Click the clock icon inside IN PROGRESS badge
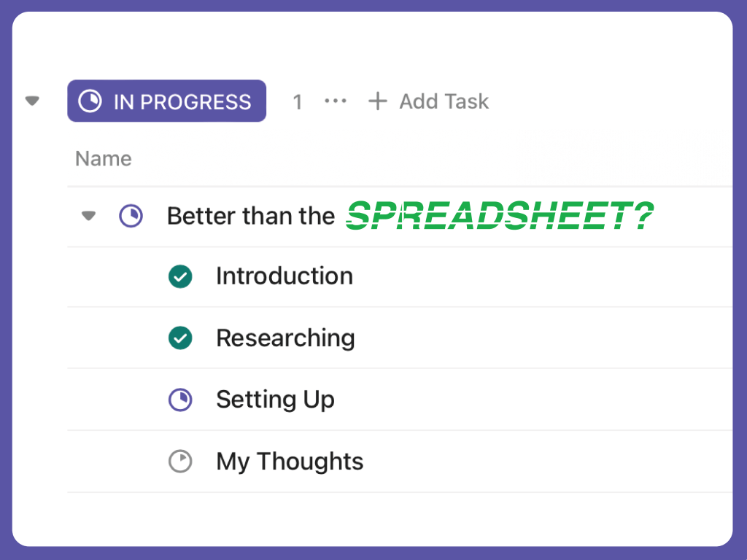The width and height of the screenshot is (747, 560). (x=90, y=101)
